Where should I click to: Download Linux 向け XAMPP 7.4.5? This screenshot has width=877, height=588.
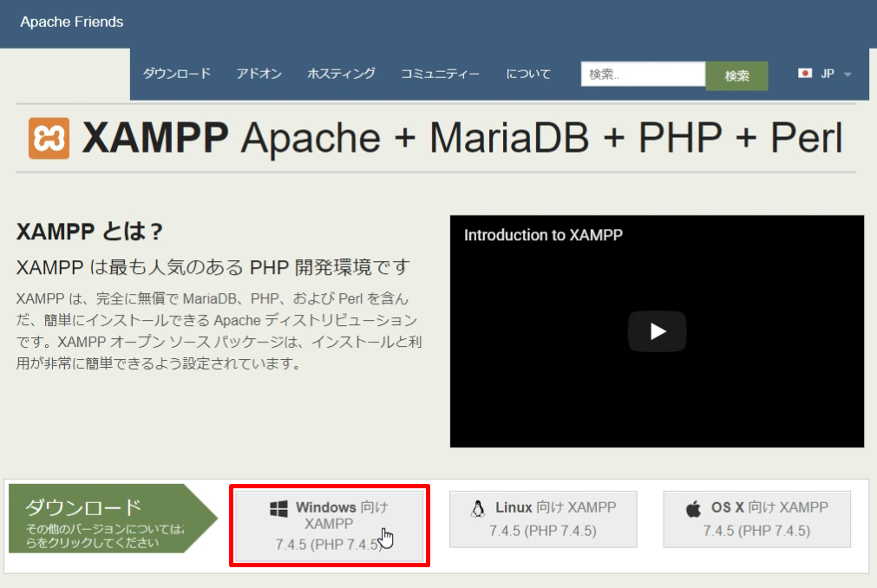click(x=543, y=519)
